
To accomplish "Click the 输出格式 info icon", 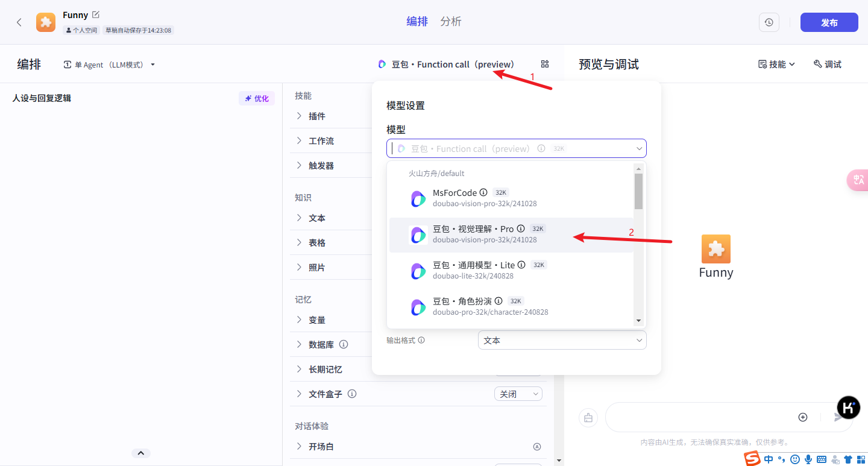I will pos(421,340).
